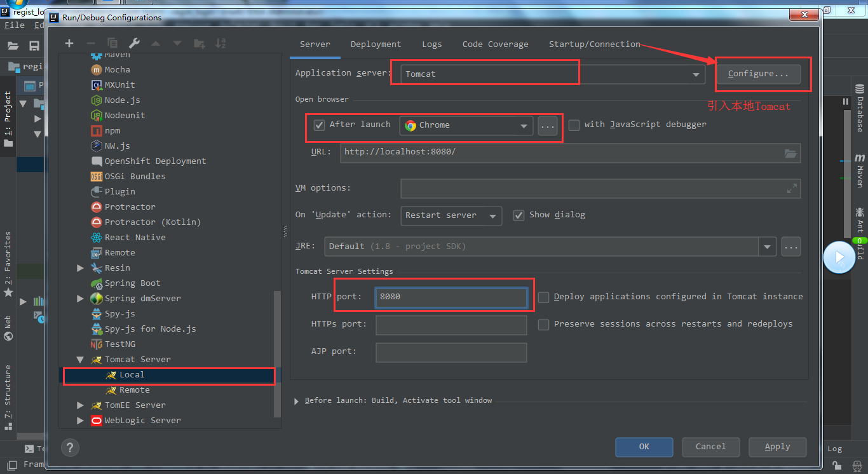Open the edit defaults wrench icon
Viewport: 868px width, 474px height.
(134, 43)
